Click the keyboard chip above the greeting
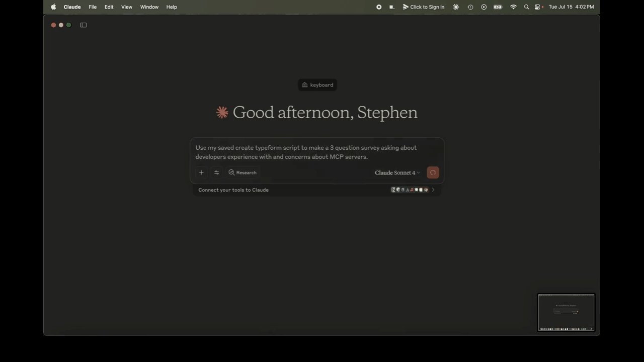 tap(317, 84)
